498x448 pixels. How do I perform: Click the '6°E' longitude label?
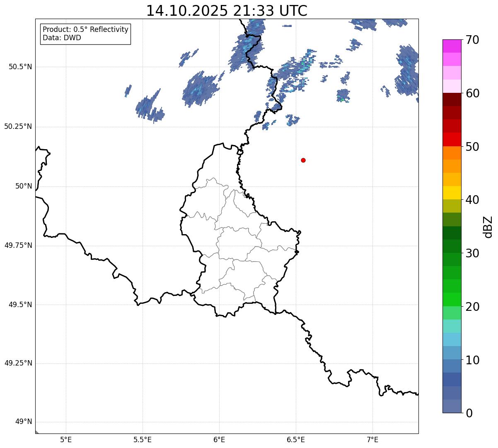tap(219, 440)
